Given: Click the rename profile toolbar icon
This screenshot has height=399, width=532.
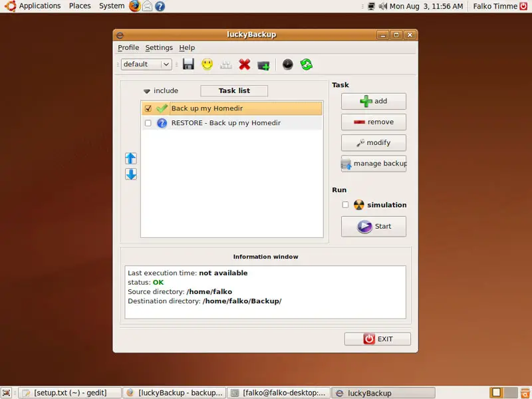Looking at the screenshot, I should pos(225,65).
